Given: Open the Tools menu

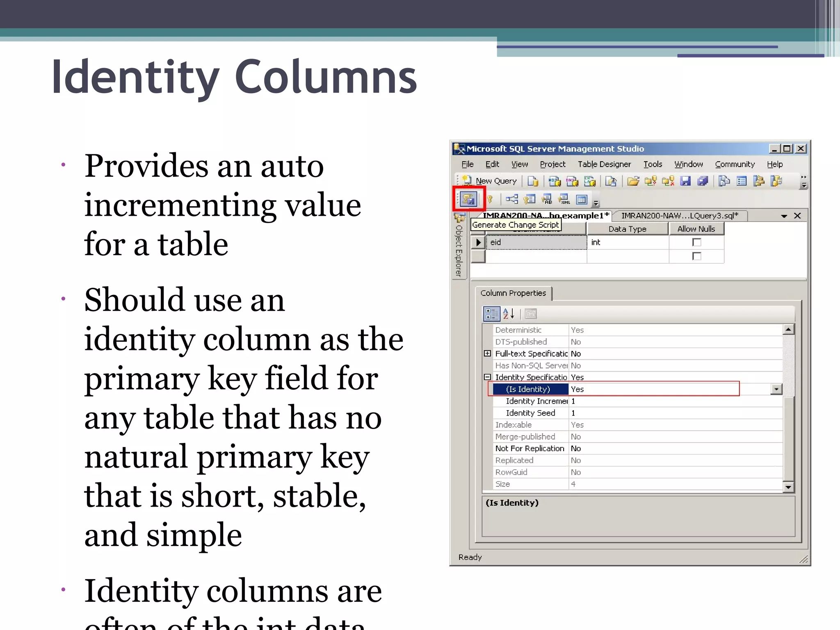Looking at the screenshot, I should [653, 164].
